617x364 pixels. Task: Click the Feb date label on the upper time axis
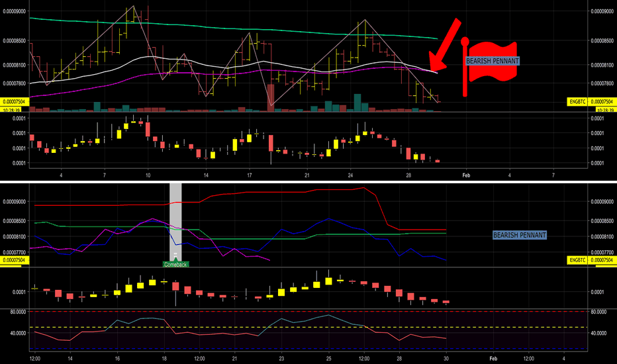tap(466, 175)
